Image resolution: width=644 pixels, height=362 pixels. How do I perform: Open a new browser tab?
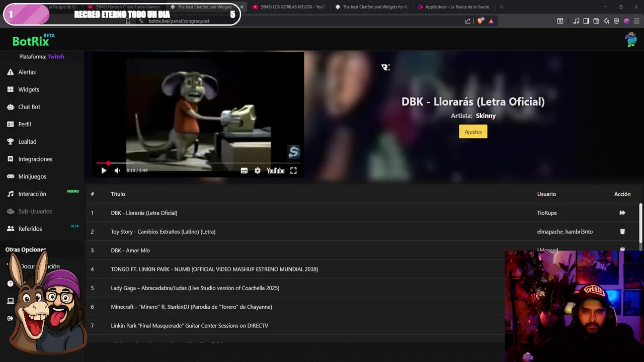pos(501,7)
